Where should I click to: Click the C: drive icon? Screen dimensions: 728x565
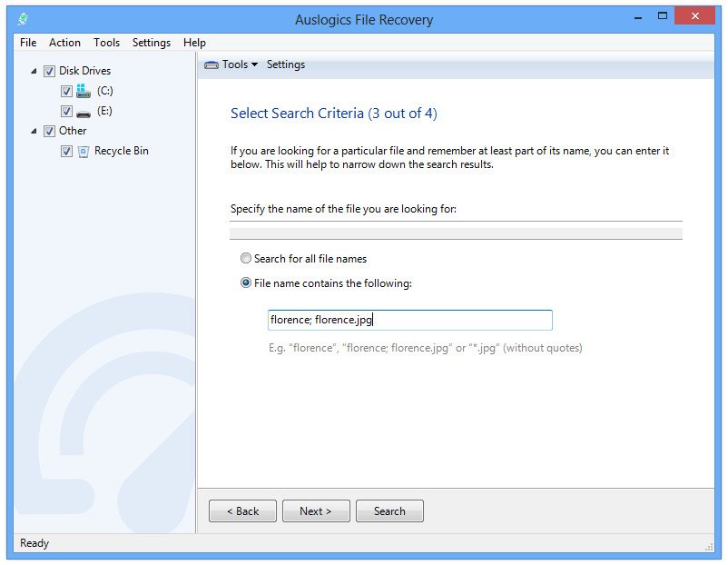[x=84, y=91]
